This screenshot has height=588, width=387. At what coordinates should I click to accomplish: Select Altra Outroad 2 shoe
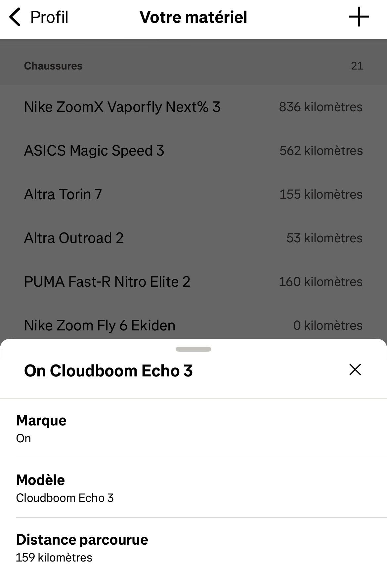74,238
